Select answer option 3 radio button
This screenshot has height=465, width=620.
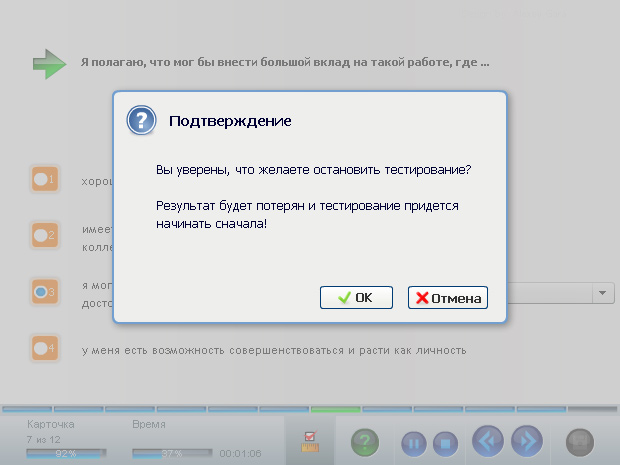45,292
